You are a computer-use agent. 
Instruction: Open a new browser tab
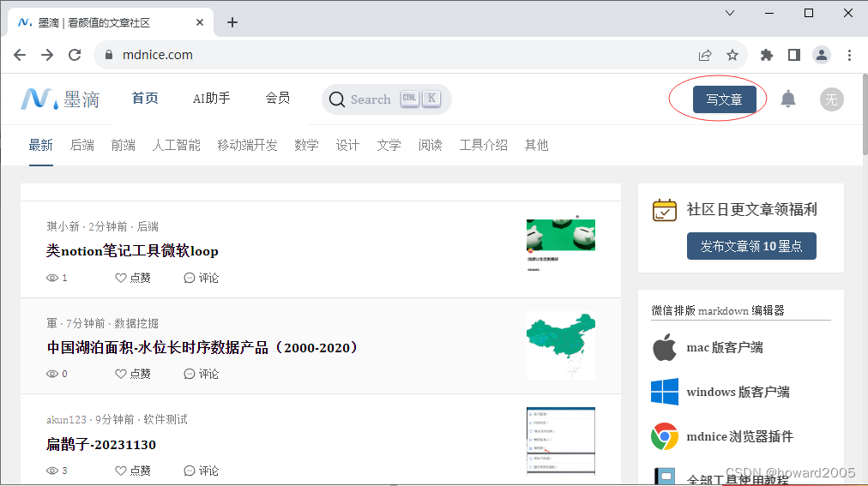[x=232, y=22]
